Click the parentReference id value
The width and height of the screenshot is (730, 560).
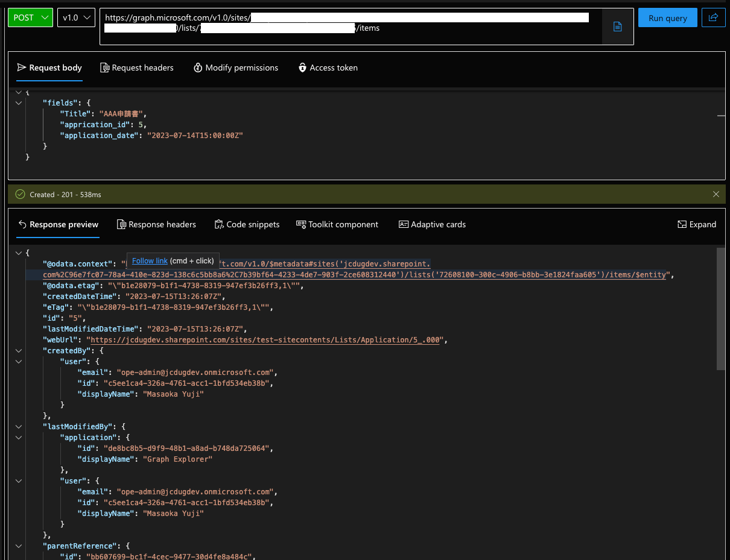pyautogui.click(x=170, y=557)
